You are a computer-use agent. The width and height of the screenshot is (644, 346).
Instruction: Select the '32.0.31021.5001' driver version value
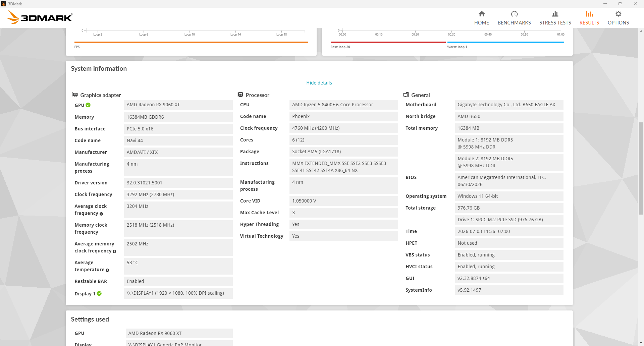(178, 183)
